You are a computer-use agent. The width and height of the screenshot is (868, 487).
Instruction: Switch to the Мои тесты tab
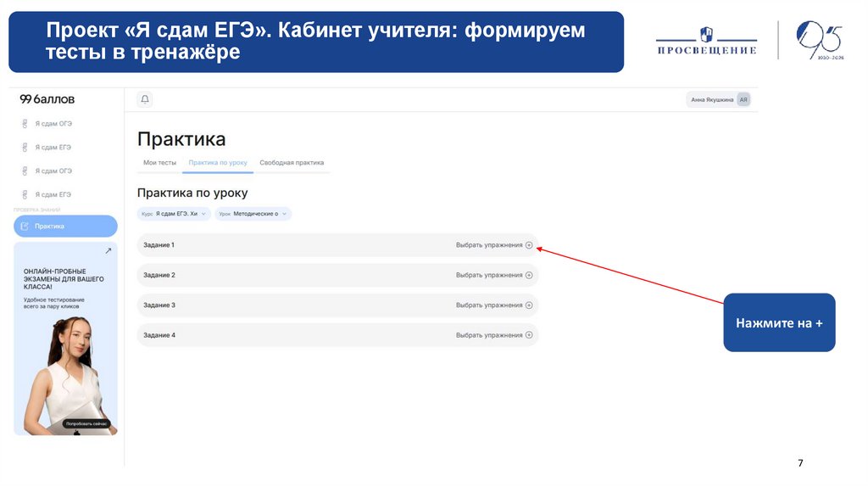(x=159, y=163)
